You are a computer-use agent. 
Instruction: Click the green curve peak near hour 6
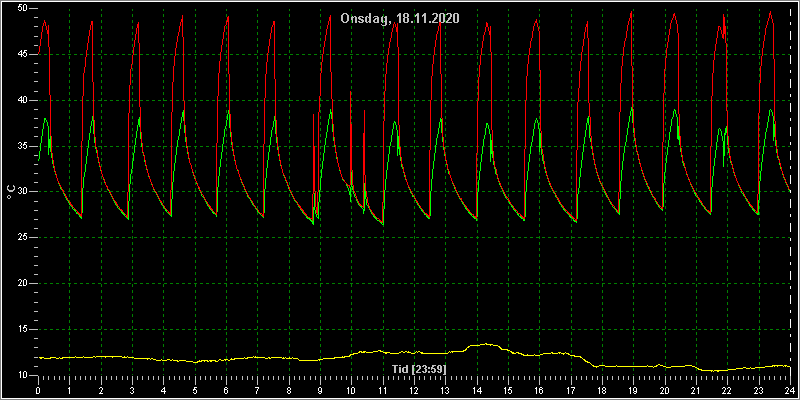pos(229,112)
